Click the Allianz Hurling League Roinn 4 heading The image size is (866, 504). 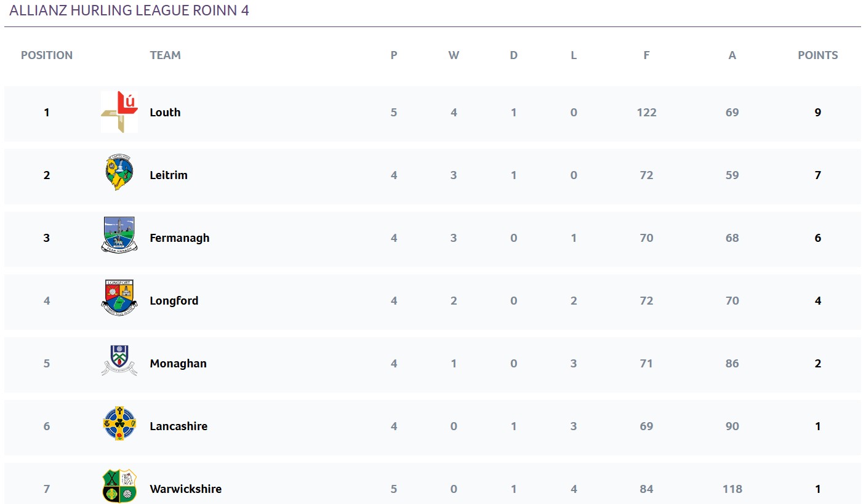click(129, 10)
